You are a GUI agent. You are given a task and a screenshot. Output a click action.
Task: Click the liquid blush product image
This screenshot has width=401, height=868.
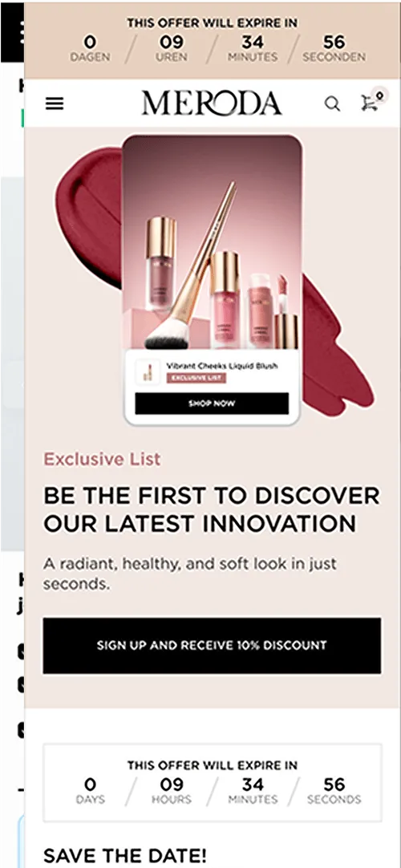[212, 242]
